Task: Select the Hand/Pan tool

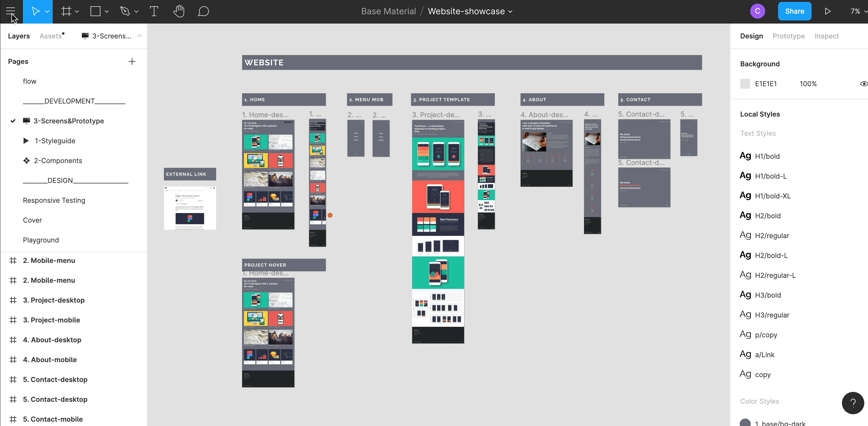Action: (x=178, y=12)
